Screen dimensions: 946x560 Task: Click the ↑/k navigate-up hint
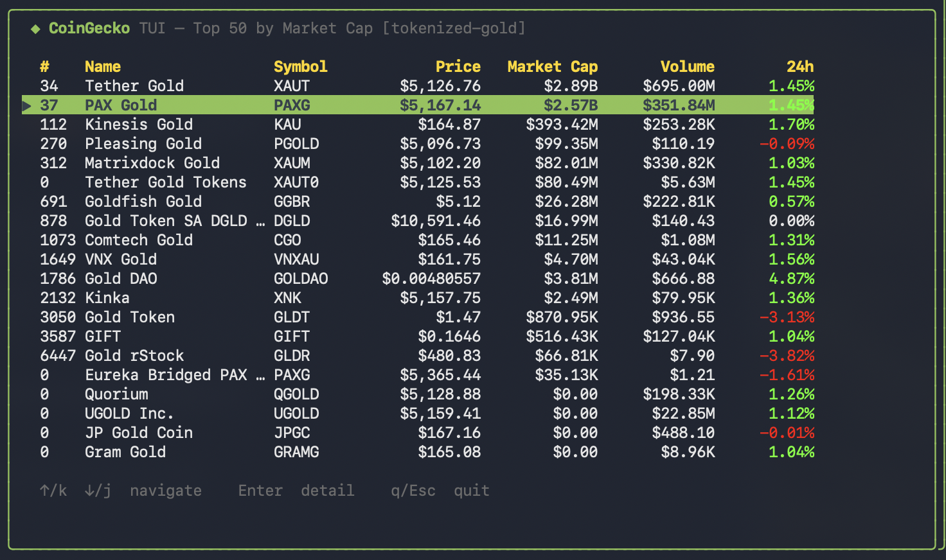53,491
